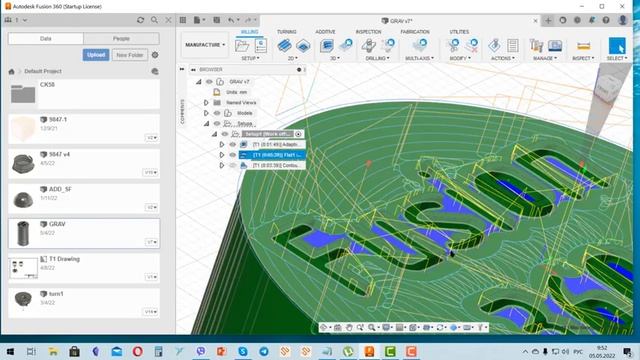Click the Pan hand in navigation bar
Image resolution: width=640 pixels, height=360 pixels.
click(349, 327)
